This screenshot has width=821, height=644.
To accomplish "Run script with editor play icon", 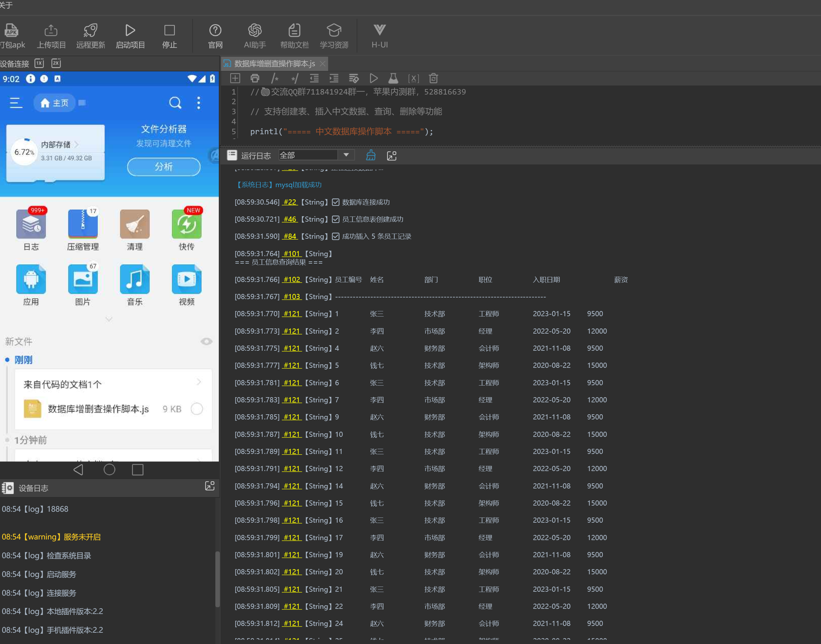I will (x=374, y=78).
